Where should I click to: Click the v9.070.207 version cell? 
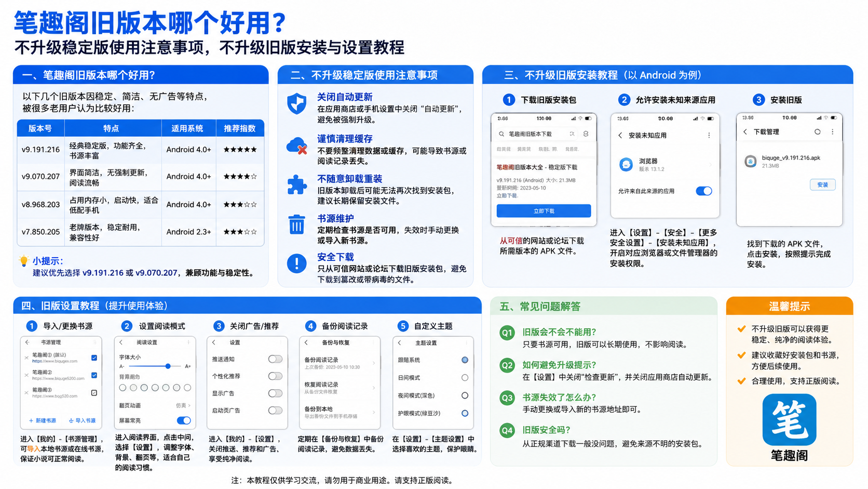point(41,177)
